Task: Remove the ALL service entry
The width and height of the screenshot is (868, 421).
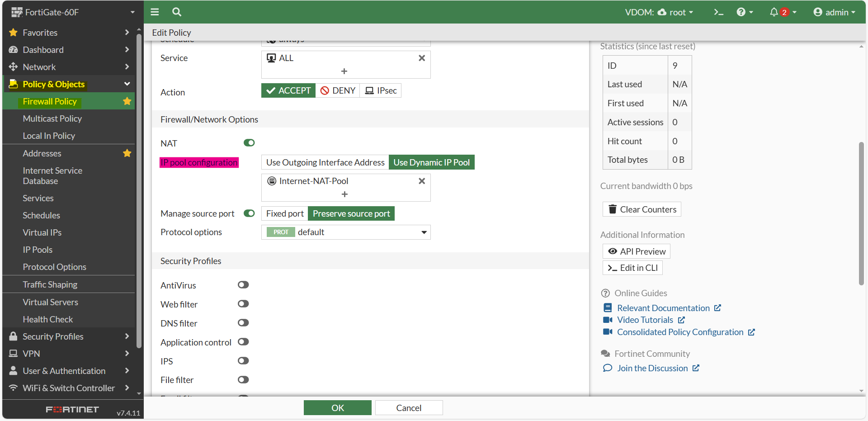Action: (x=422, y=58)
